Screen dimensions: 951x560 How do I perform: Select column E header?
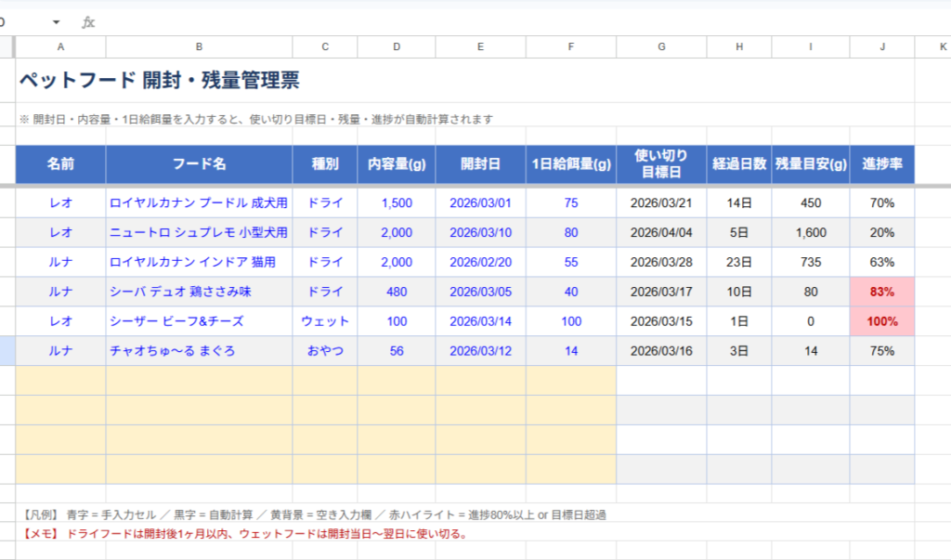pos(480,46)
